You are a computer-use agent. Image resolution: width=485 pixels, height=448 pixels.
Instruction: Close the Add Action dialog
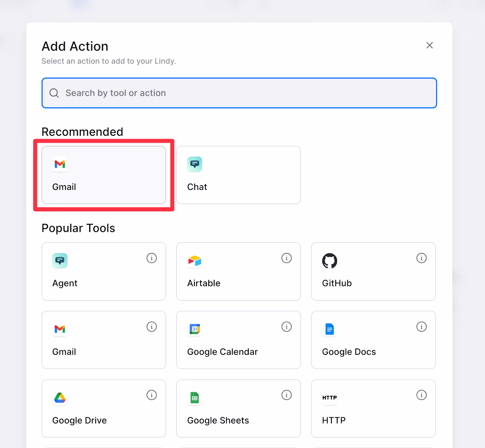(429, 45)
